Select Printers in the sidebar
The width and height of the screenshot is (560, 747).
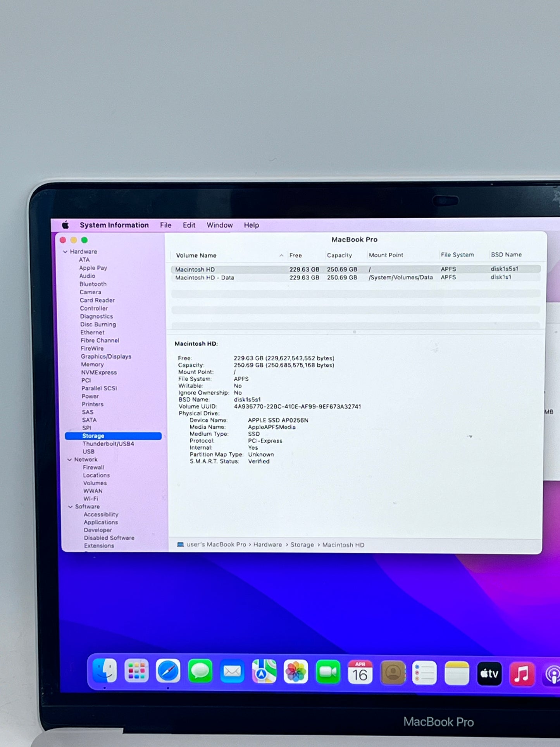click(x=93, y=404)
